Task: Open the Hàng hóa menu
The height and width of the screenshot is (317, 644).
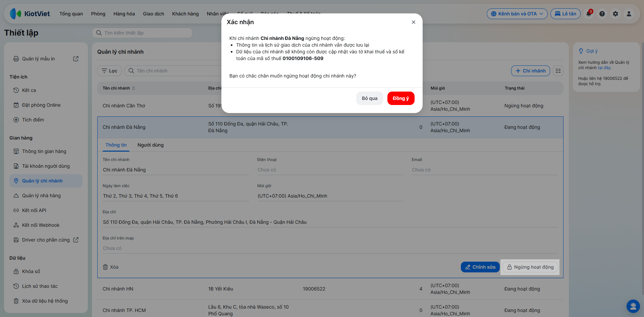Action: tap(124, 14)
